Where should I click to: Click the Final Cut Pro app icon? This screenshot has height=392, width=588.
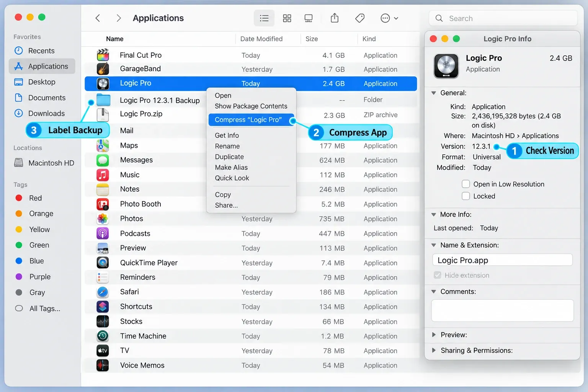[103, 55]
